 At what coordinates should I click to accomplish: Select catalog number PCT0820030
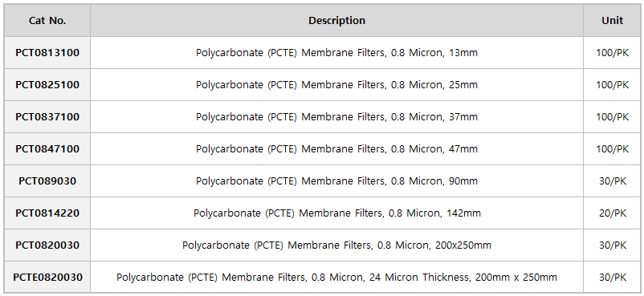pos(47,245)
